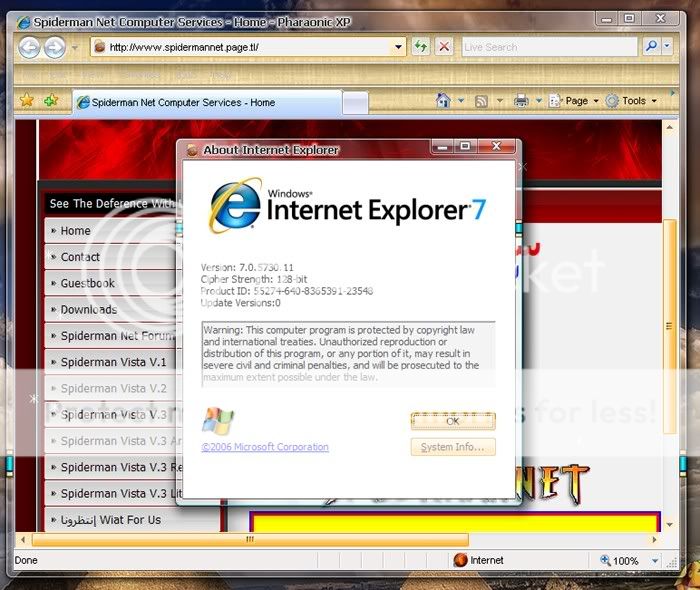Viewport: 700px width, 590px height.
Task: Click the red Stop loading icon
Action: (x=444, y=46)
